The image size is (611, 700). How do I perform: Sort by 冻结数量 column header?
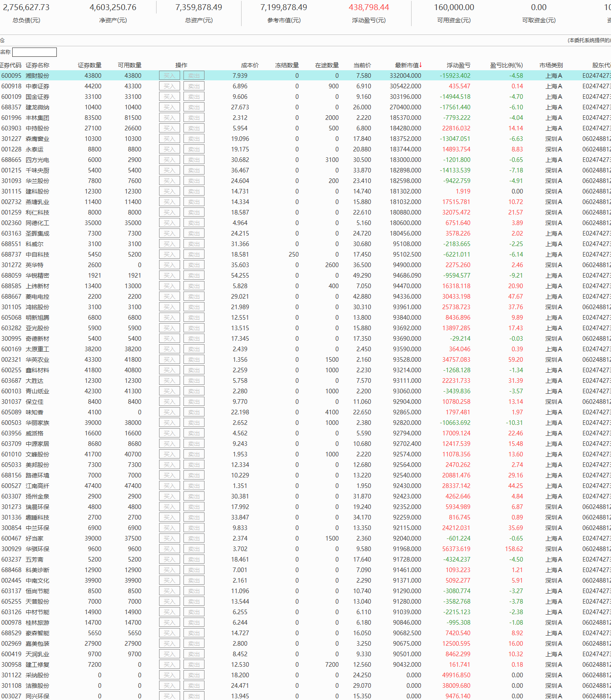pyautogui.click(x=287, y=65)
